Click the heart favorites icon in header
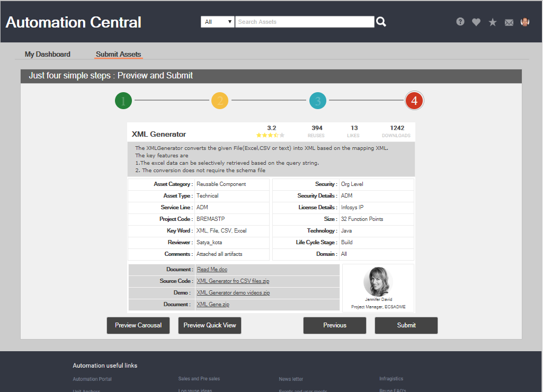This screenshot has width=543, height=392. pos(476,22)
